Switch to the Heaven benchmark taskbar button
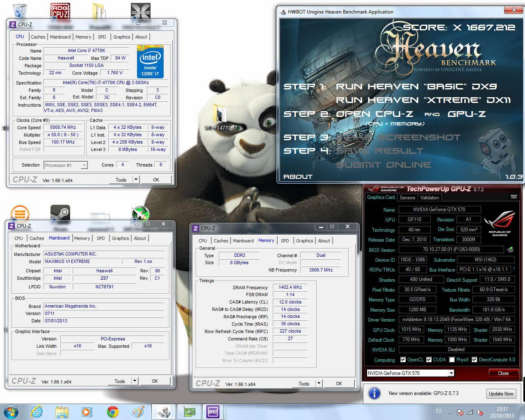The height and width of the screenshot is (420, 525). [164, 412]
